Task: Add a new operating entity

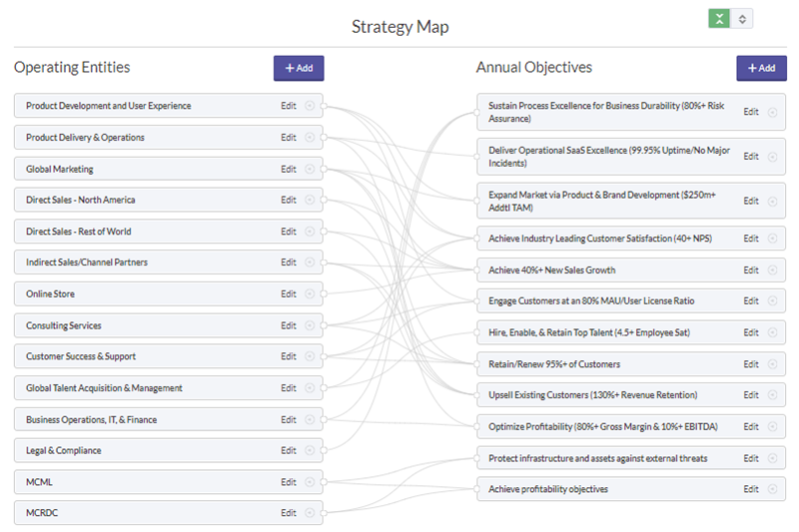Action: (299, 68)
